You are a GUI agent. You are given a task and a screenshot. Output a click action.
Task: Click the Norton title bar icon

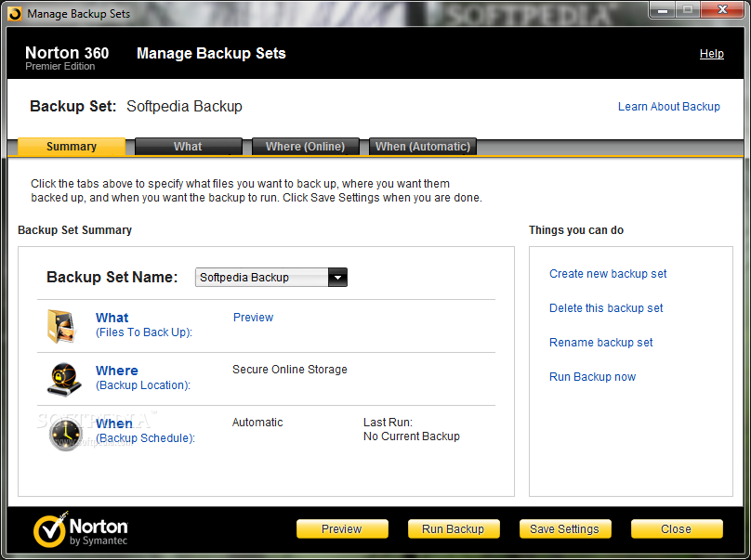(15, 14)
